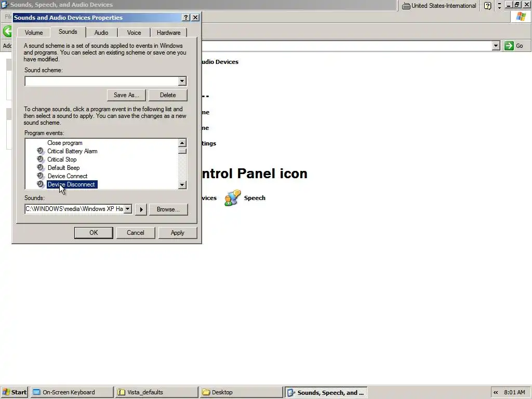Viewport: 532px width, 399px height.
Task: Click the keyboard icon in the language bar
Action: pos(406,6)
